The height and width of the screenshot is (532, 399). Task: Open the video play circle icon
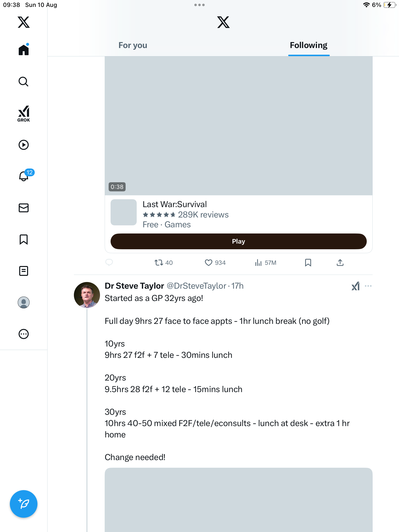click(x=24, y=145)
